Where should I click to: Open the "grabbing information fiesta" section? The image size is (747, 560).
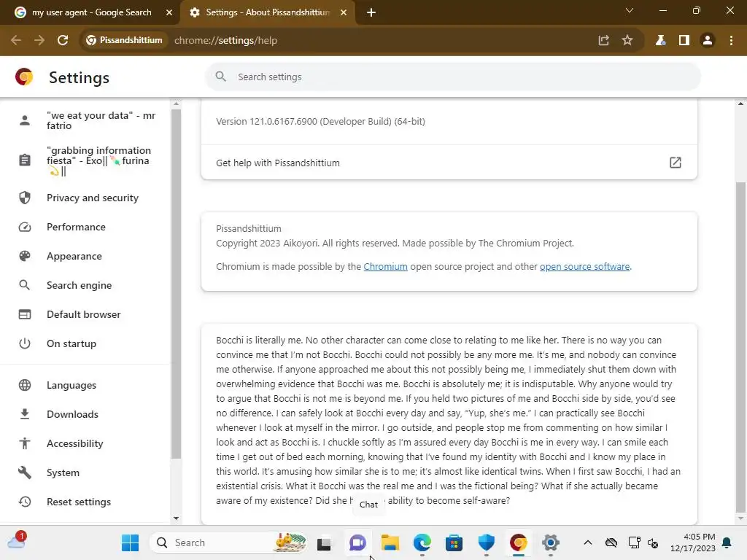86,160
